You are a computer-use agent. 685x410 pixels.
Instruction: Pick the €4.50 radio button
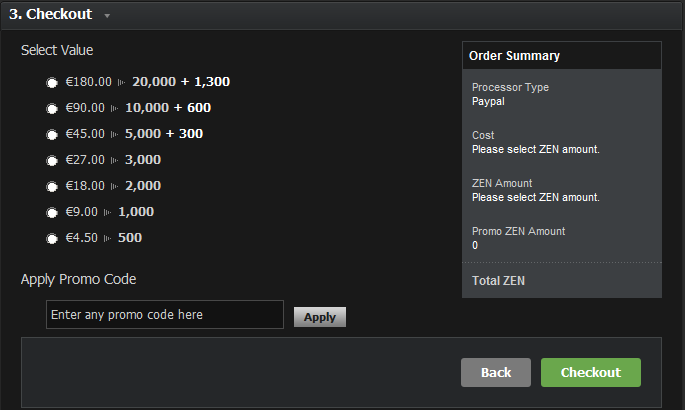[x=51, y=239]
